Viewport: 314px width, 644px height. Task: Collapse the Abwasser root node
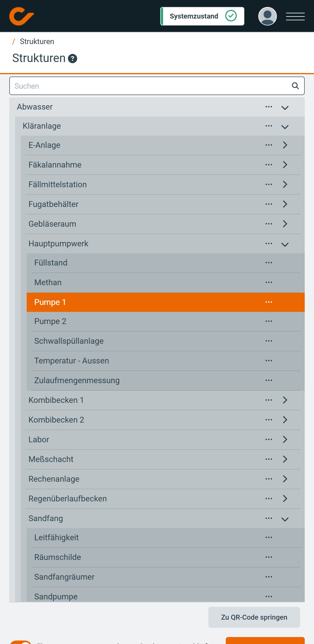(285, 107)
